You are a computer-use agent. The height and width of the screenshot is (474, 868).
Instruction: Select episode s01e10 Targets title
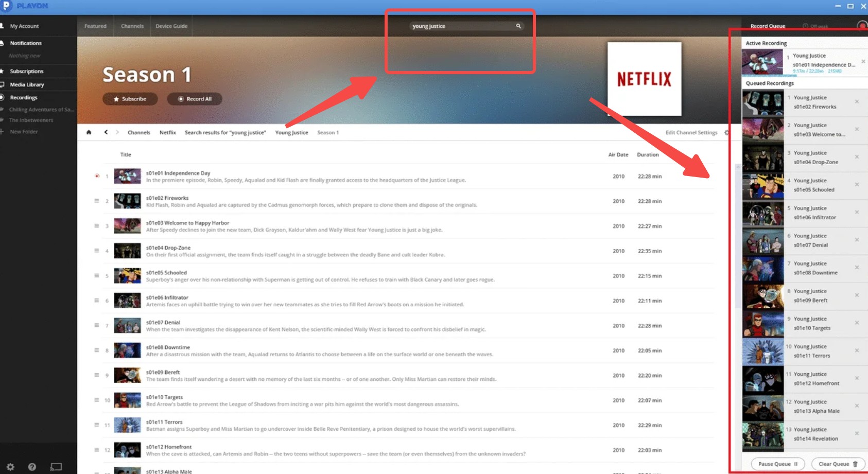164,397
